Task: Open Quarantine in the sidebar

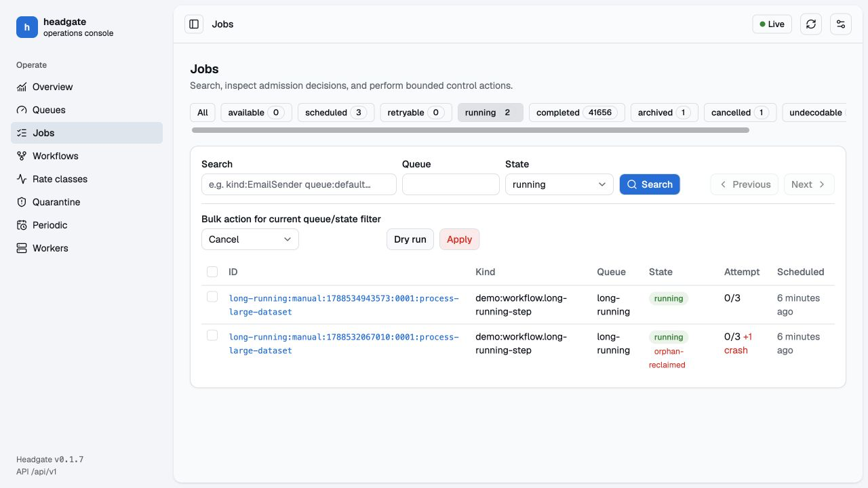Action: (87, 202)
